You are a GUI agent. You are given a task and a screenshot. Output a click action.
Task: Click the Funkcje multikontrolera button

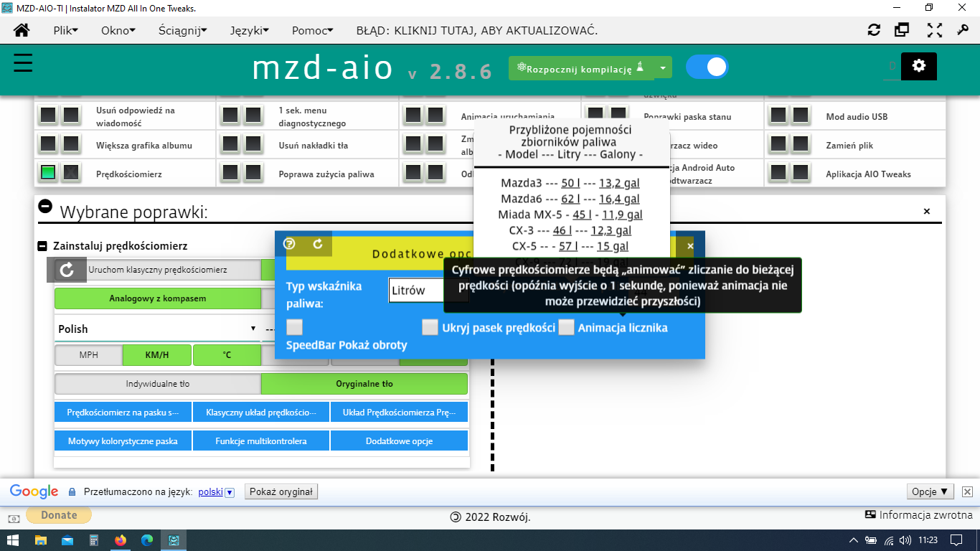click(261, 441)
